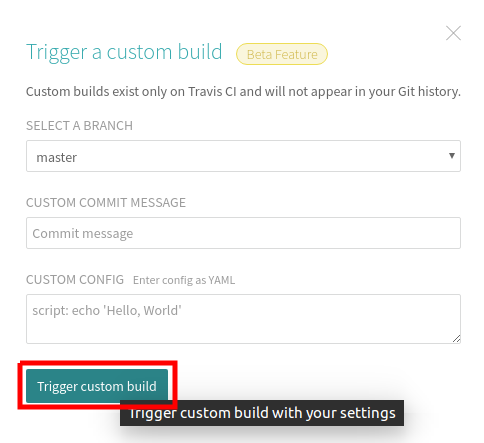Click inside the custom config YAML textarea

(x=243, y=319)
